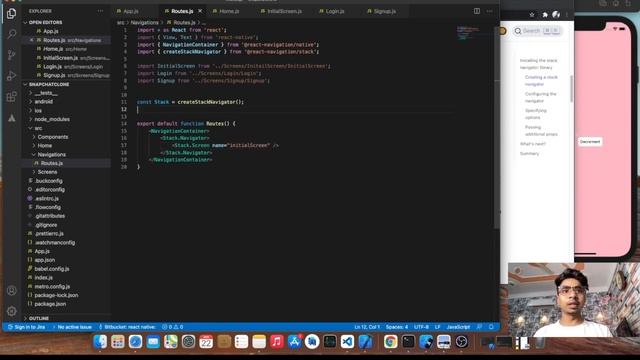Image resolution: width=640 pixels, height=360 pixels.
Task: Open the Extensions view
Action: tap(11, 97)
